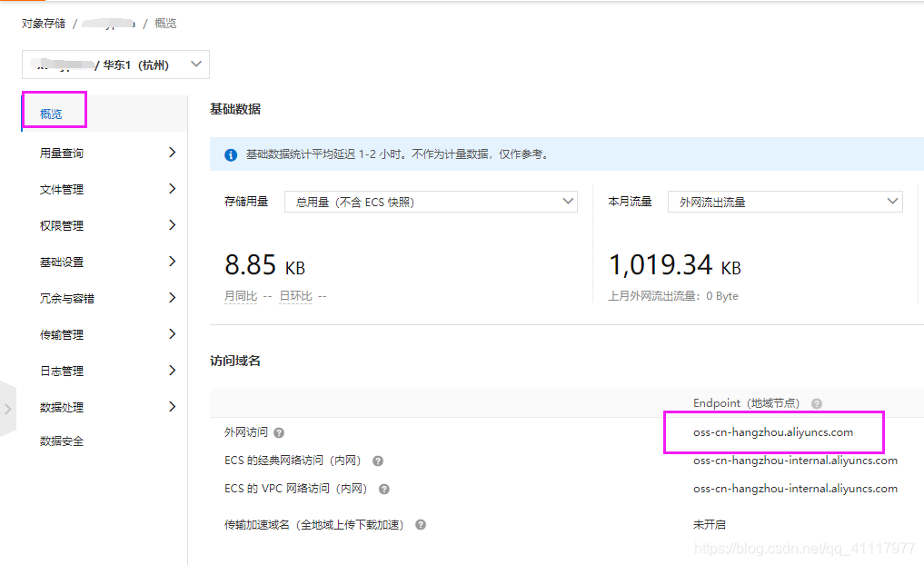
Task: Expand the 权限管理 menu chevron
Action: [172, 225]
